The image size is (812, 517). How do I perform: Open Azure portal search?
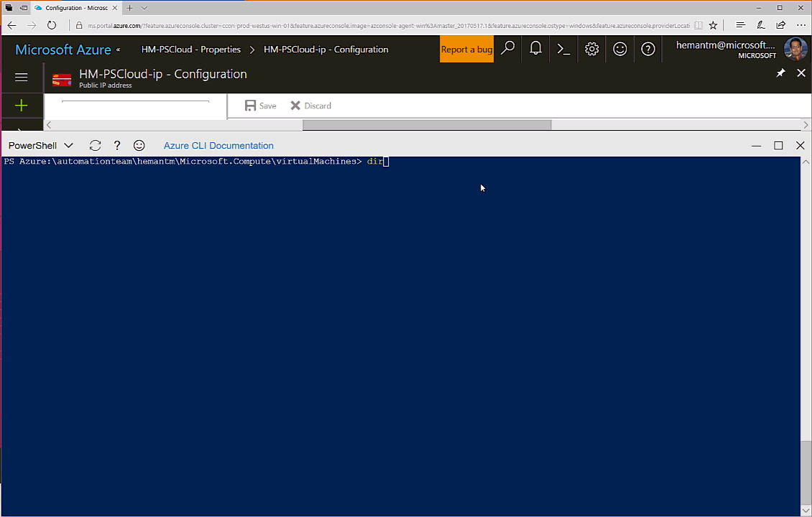pos(508,49)
